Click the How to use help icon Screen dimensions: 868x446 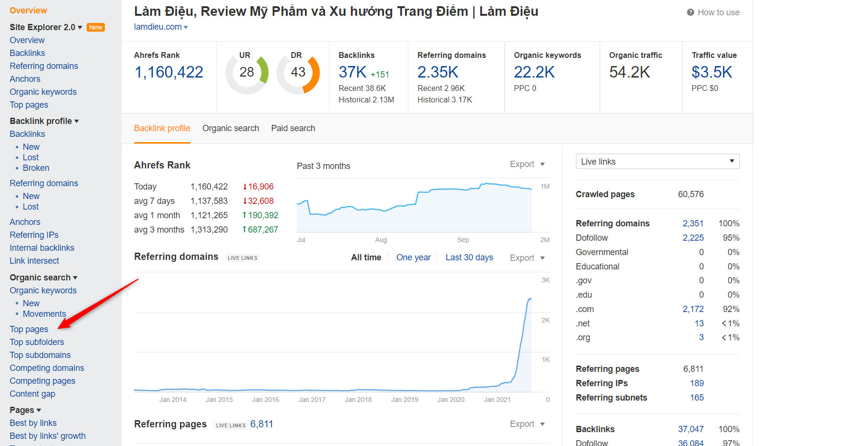690,12
